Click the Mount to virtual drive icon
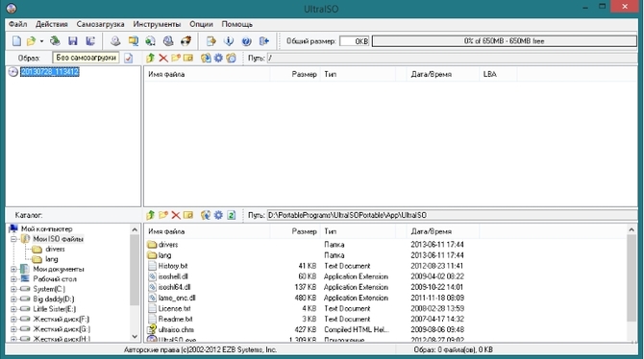The image size is (644, 359). pos(168,41)
